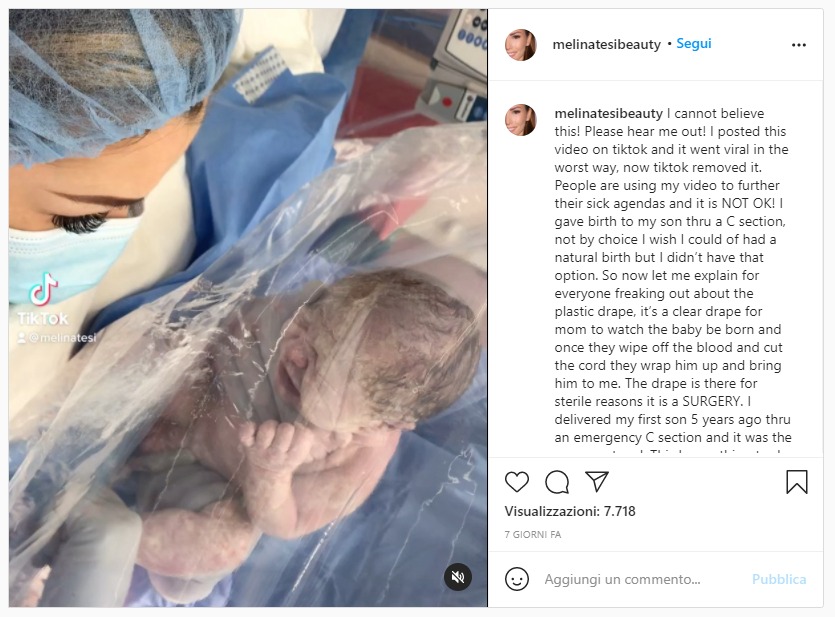This screenshot has height=617, width=835.
Task: Click the TikTok logo watermark on video
Action: [x=43, y=300]
